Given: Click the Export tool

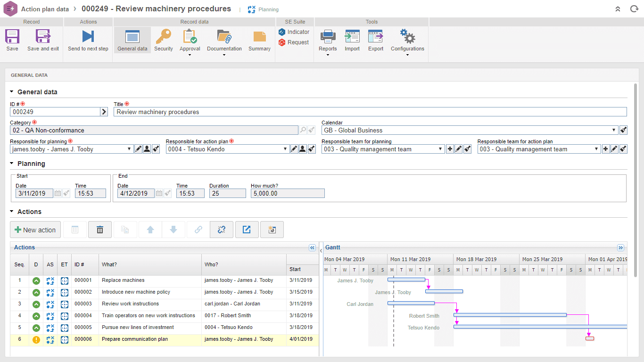Looking at the screenshot, I should 376,40.
